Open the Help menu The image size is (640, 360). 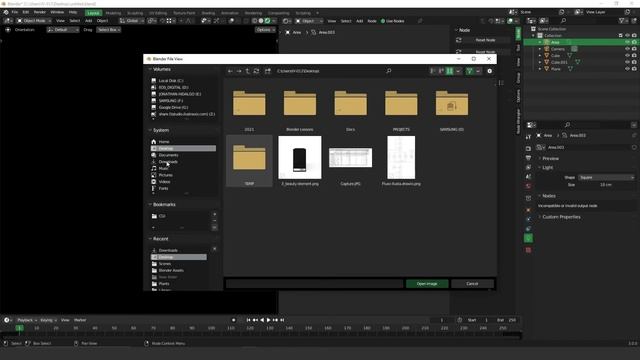[x=73, y=12]
